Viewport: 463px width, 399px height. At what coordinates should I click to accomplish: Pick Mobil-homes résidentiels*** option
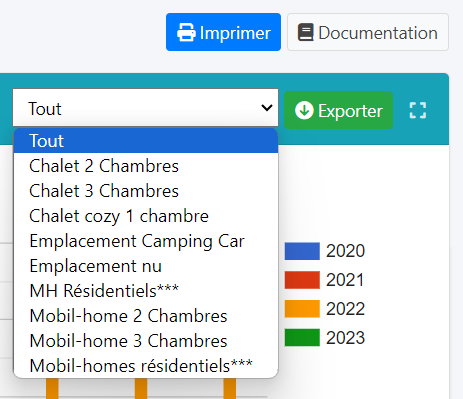tap(146, 366)
